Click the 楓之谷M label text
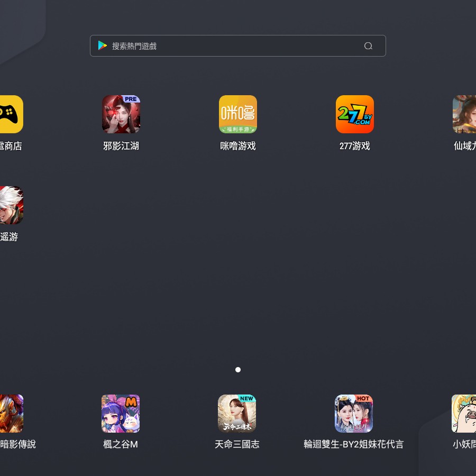The image size is (476, 476). coord(121,444)
